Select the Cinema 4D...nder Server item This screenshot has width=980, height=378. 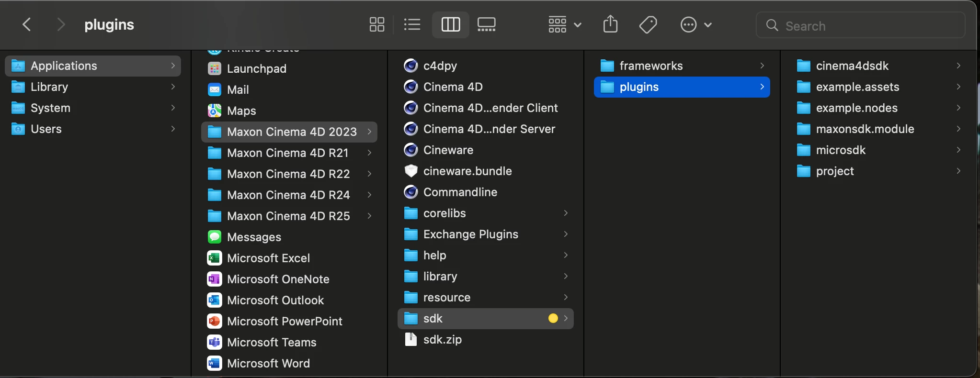click(x=486, y=129)
